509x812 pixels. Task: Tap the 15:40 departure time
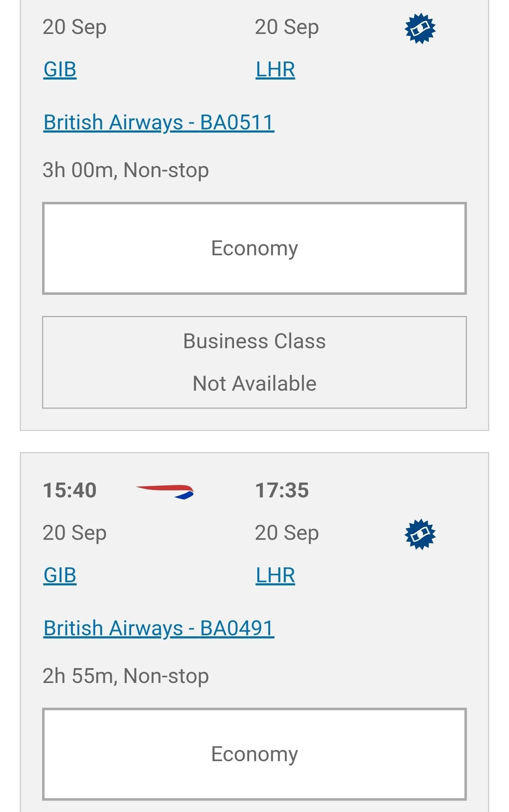(70, 490)
